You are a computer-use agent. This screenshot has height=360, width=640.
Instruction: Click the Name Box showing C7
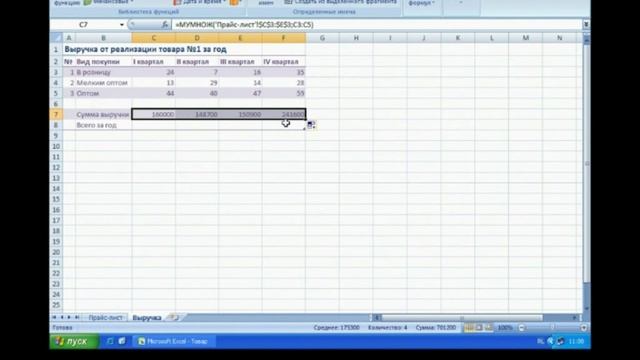click(84, 25)
